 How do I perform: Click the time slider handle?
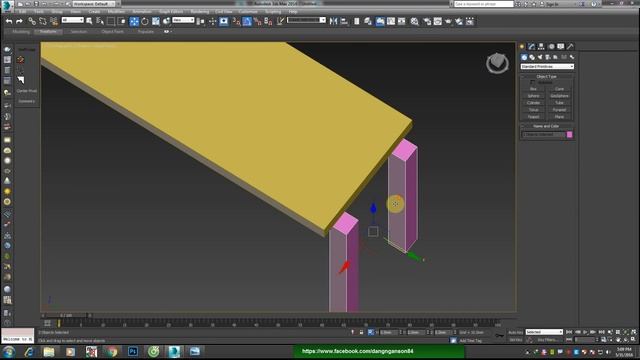(65, 316)
